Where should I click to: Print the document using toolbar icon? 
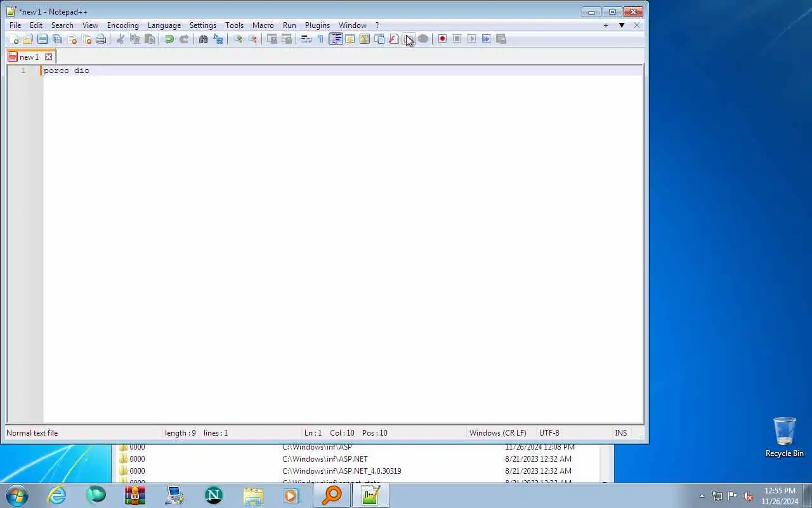(x=101, y=39)
